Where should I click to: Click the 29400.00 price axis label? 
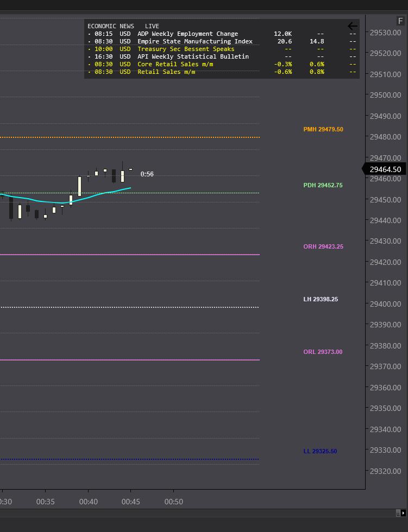click(x=385, y=304)
